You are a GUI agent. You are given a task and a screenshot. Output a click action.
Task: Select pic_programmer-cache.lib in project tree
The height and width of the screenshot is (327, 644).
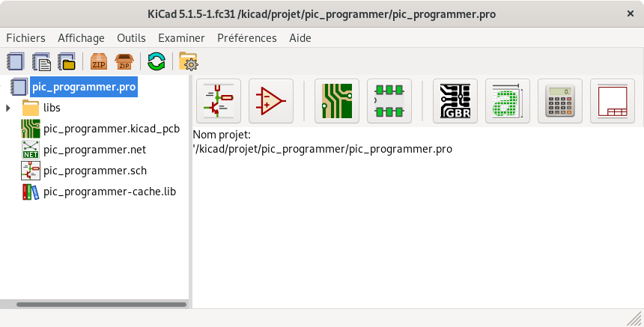[x=109, y=192]
